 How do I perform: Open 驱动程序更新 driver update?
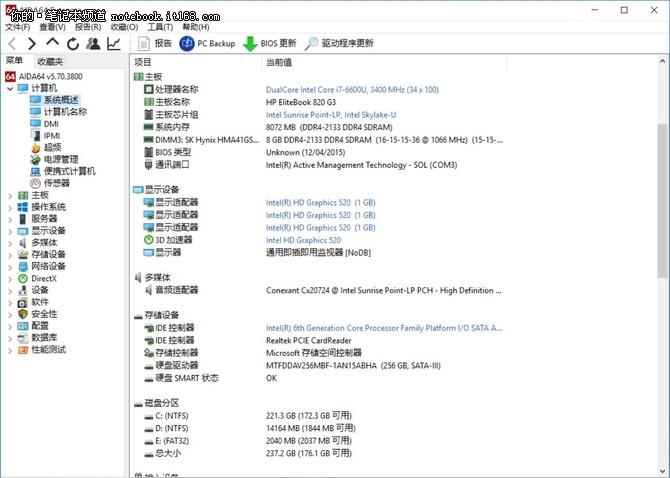pos(339,43)
